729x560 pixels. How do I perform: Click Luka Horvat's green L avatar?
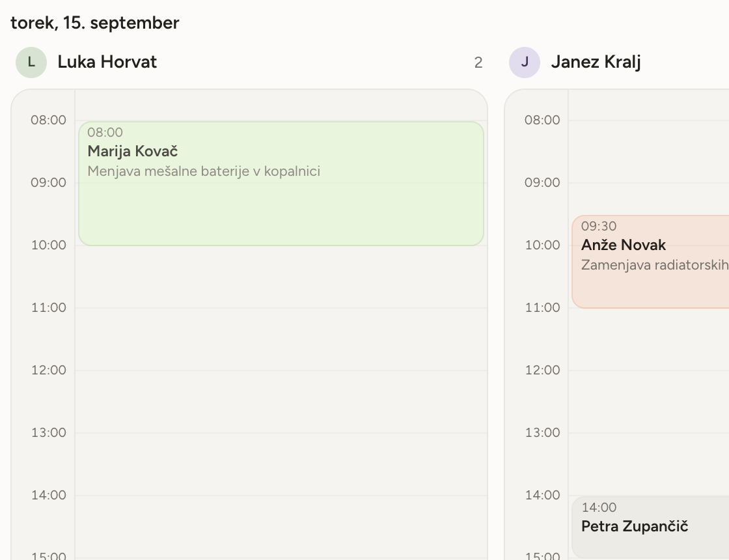31,63
